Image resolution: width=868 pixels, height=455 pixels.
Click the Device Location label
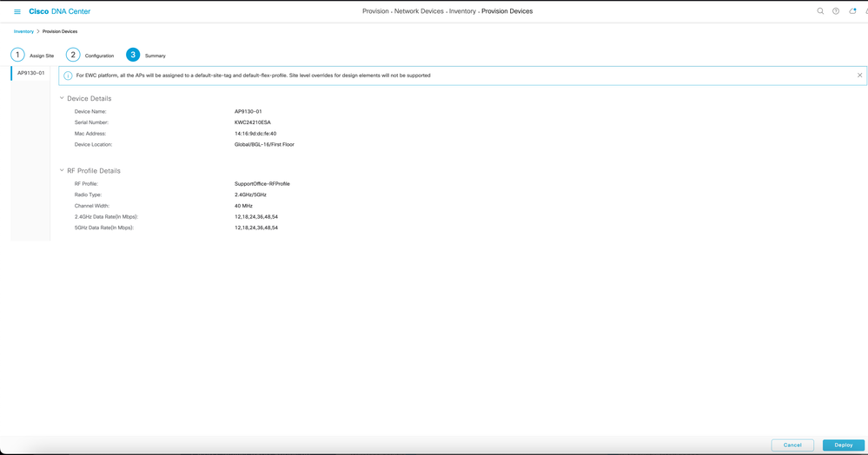tap(93, 144)
